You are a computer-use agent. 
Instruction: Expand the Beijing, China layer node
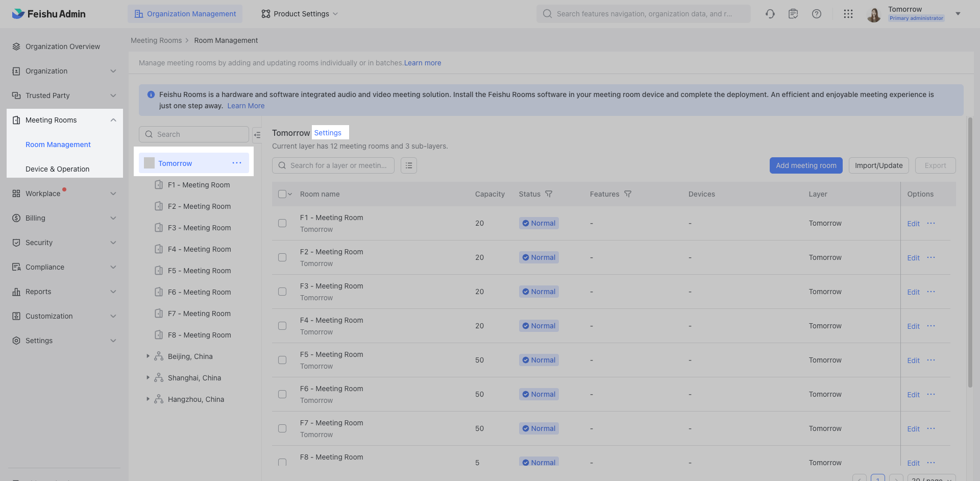149,356
